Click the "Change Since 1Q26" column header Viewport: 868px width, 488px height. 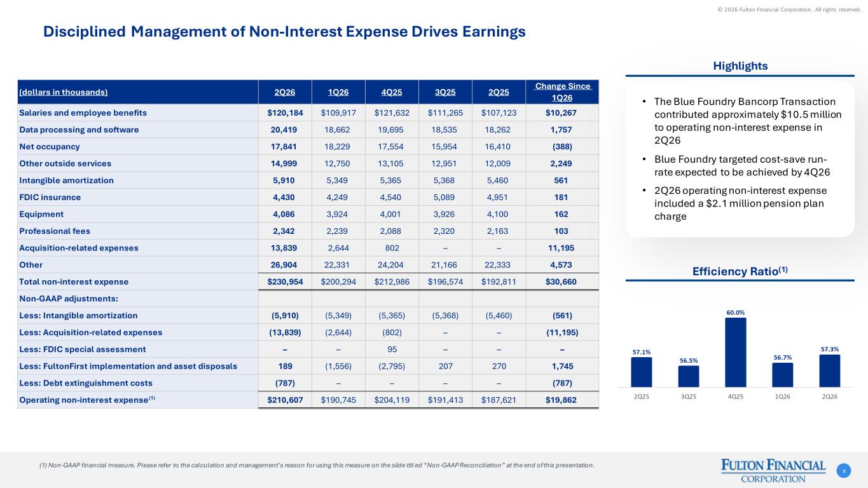coord(562,91)
